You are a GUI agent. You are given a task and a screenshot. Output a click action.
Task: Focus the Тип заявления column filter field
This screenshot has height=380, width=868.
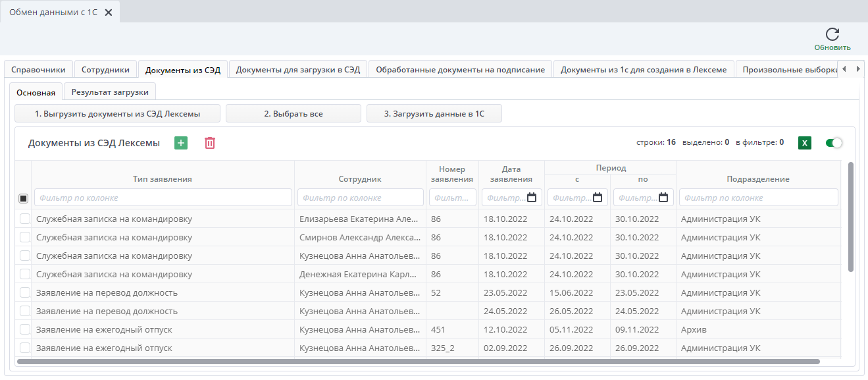pyautogui.click(x=163, y=198)
